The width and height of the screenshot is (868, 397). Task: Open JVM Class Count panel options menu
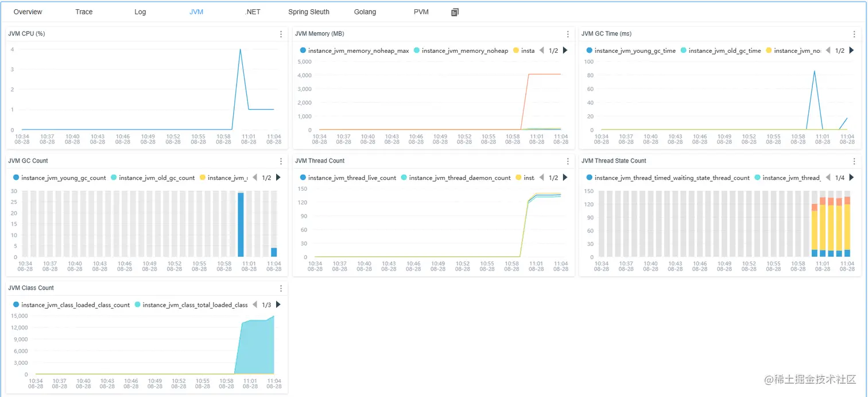tap(281, 288)
